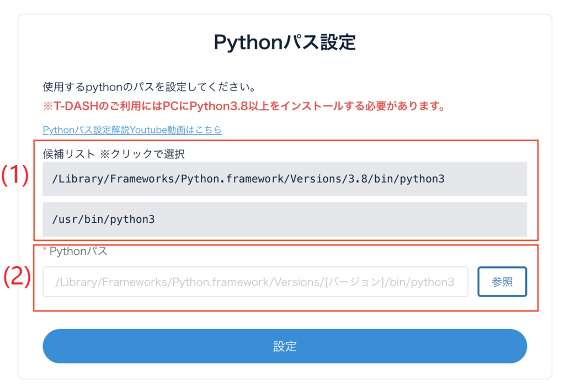565x392 pixels.
Task: Choose /usr/bin/python3 from the candidate list
Action: tap(103, 219)
